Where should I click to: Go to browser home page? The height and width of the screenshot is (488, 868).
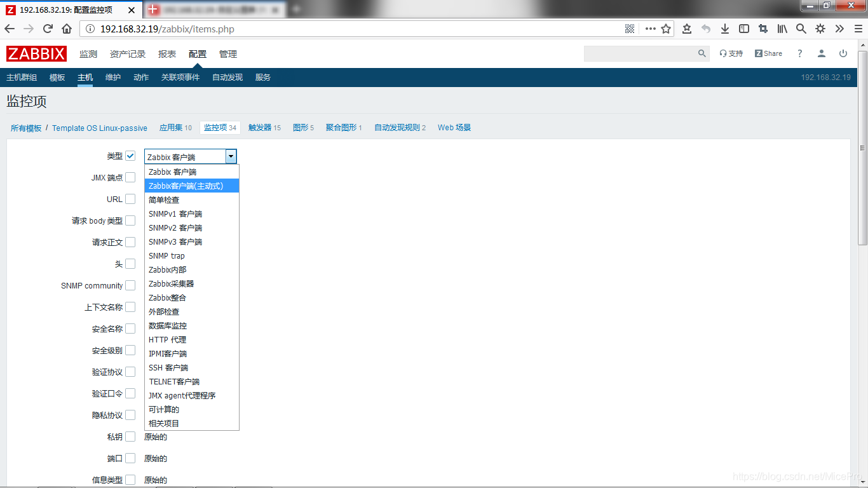tap(67, 29)
